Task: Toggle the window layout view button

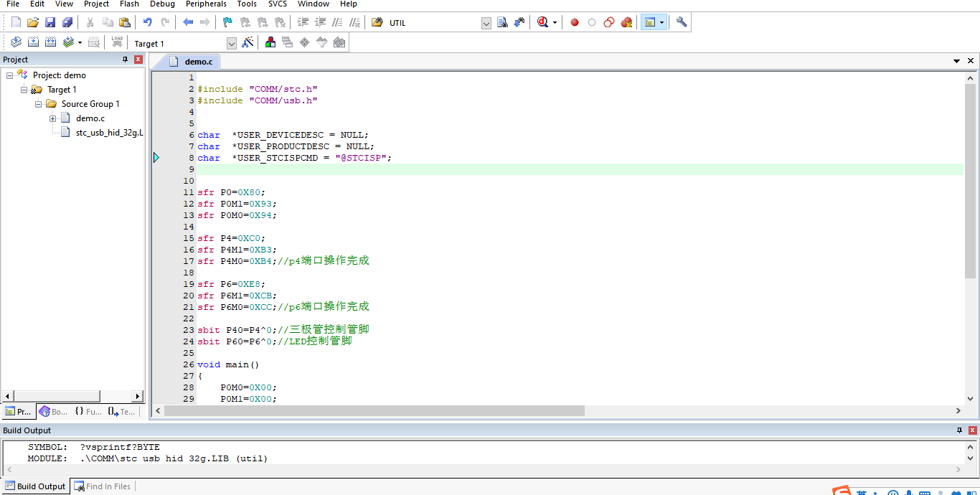Action: 650,22
